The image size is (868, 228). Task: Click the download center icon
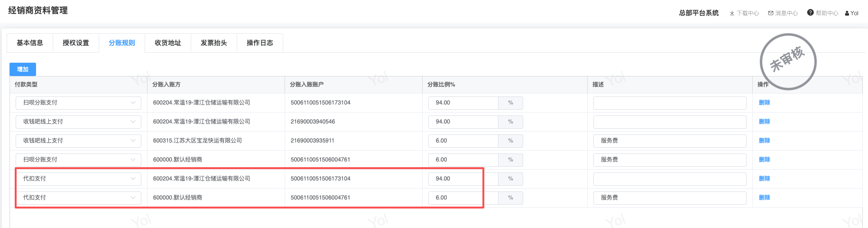732,13
